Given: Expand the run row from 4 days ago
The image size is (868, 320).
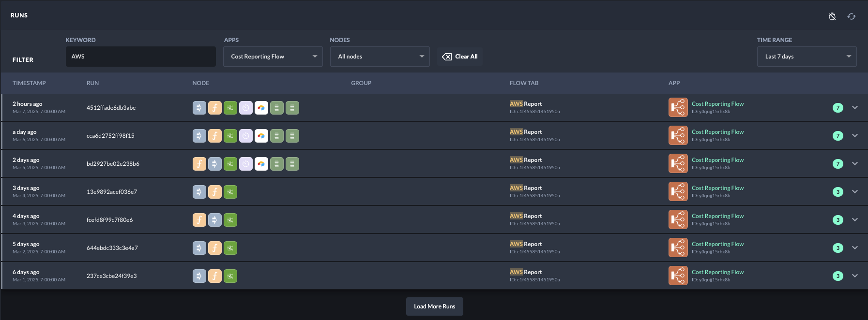Looking at the screenshot, I should 855,219.
